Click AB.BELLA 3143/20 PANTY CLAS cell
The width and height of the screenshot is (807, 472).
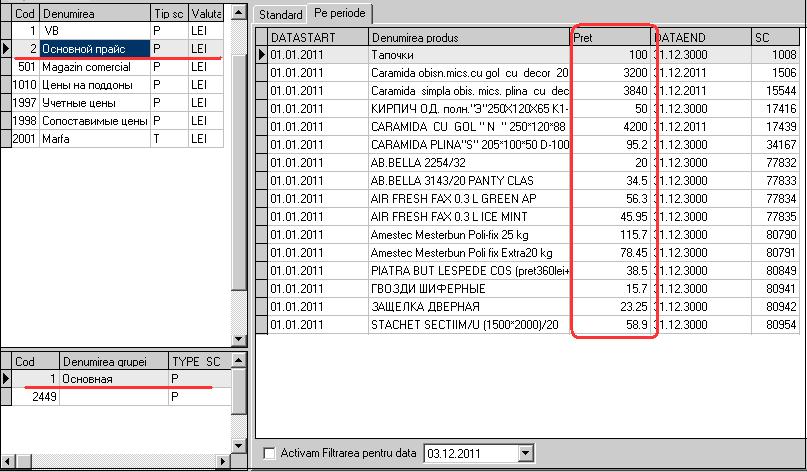pyautogui.click(x=469, y=181)
